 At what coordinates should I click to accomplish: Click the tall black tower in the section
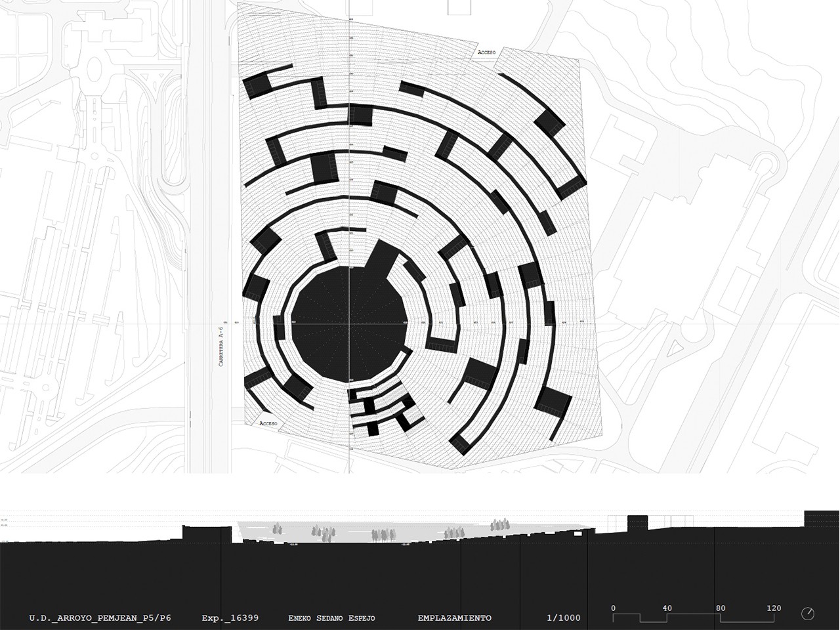637,524
